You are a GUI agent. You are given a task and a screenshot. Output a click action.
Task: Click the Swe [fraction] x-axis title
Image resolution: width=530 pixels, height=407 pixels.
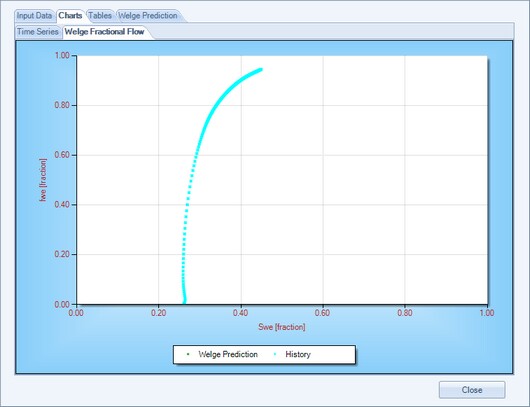click(282, 327)
